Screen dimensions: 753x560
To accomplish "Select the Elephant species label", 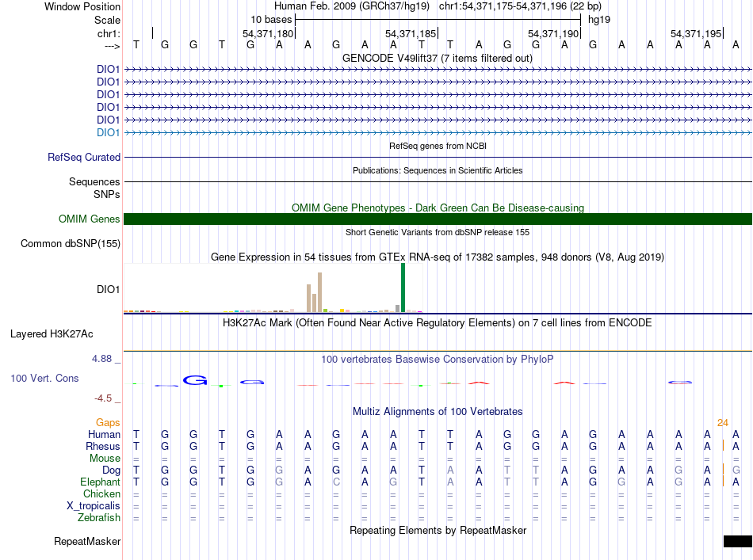I will tap(100, 482).
